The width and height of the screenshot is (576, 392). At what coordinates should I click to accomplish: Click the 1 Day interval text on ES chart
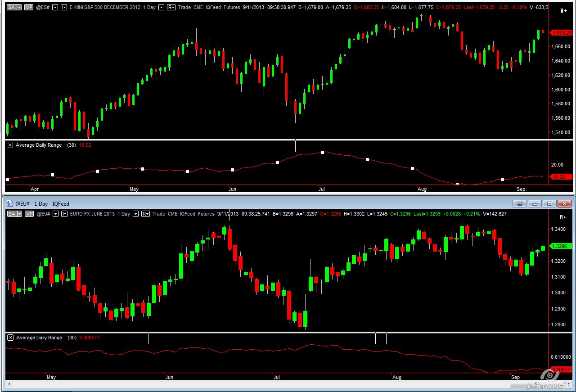(149, 7)
